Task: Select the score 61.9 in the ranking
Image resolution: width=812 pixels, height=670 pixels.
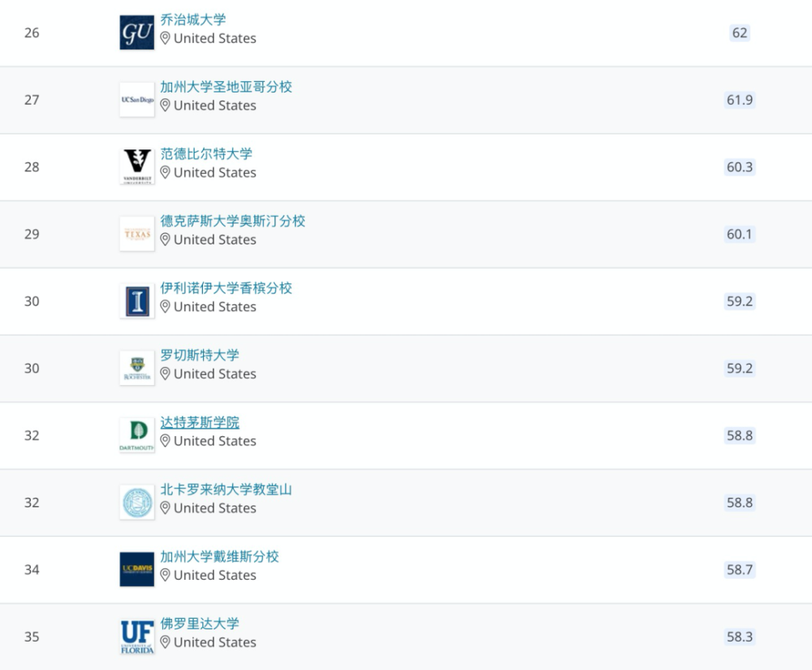Action: pyautogui.click(x=740, y=100)
